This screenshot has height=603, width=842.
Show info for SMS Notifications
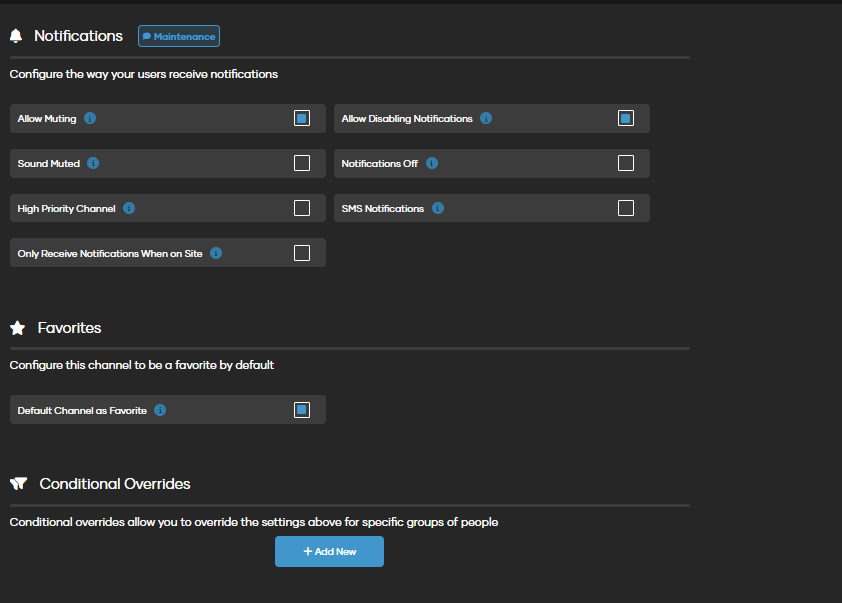438,208
